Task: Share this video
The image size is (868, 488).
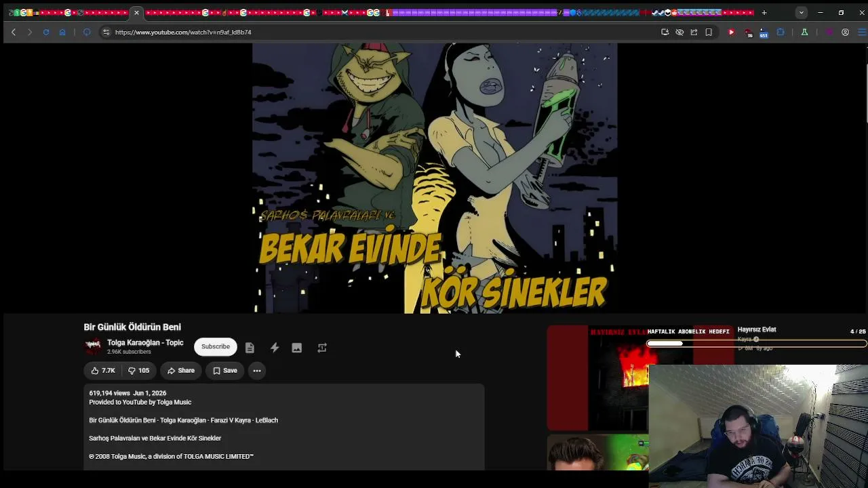Action: click(x=181, y=371)
